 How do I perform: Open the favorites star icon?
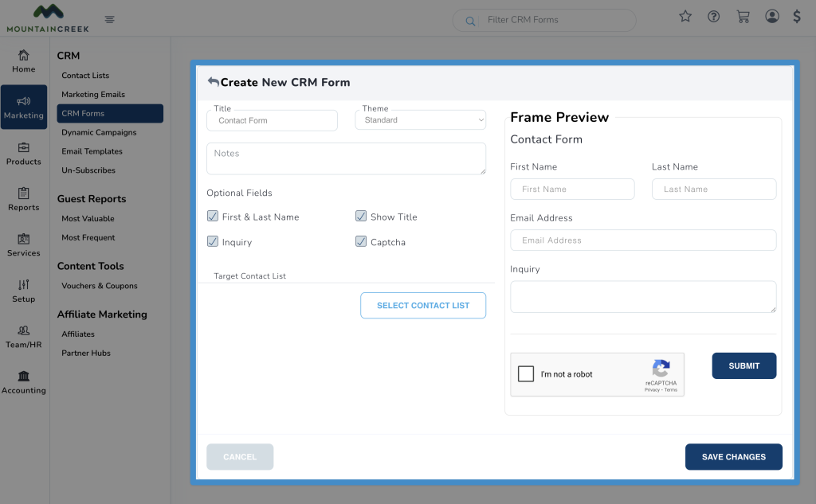pyautogui.click(x=685, y=17)
